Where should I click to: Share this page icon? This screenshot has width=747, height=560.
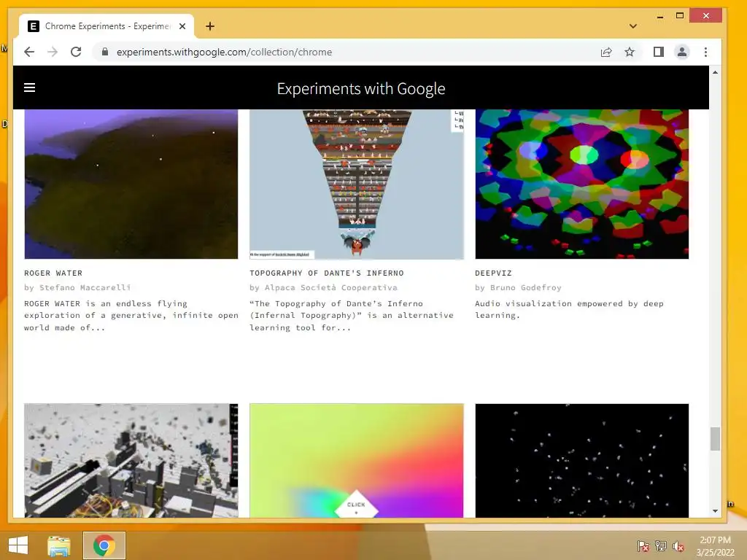pos(606,52)
